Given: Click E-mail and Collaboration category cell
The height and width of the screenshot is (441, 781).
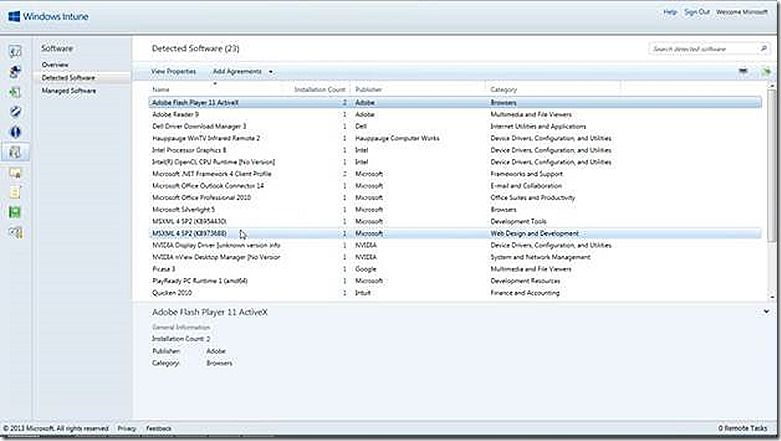Looking at the screenshot, I should (x=526, y=186).
